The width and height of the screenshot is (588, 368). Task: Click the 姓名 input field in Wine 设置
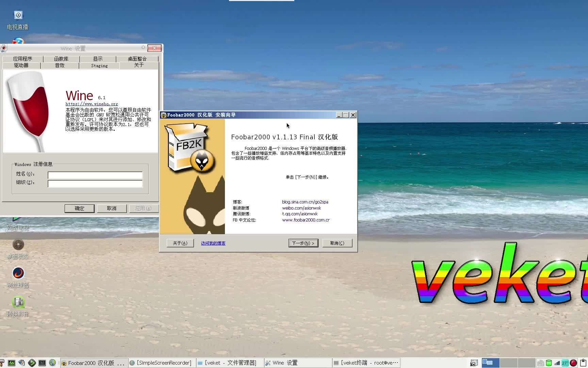click(95, 175)
